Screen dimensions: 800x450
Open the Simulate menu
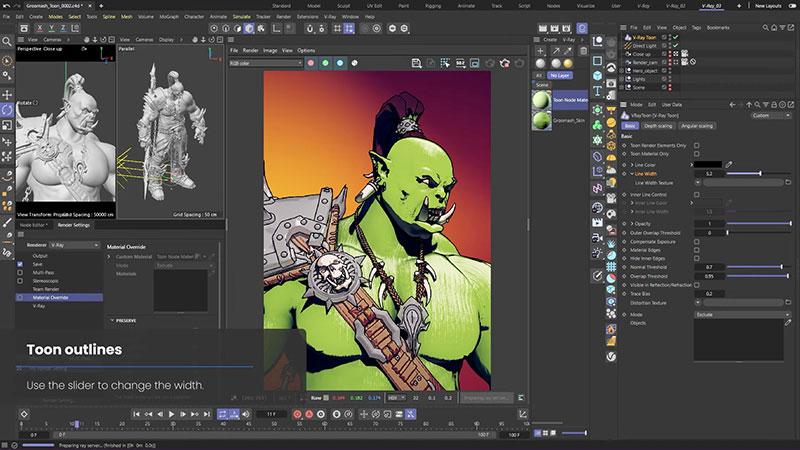(241, 16)
